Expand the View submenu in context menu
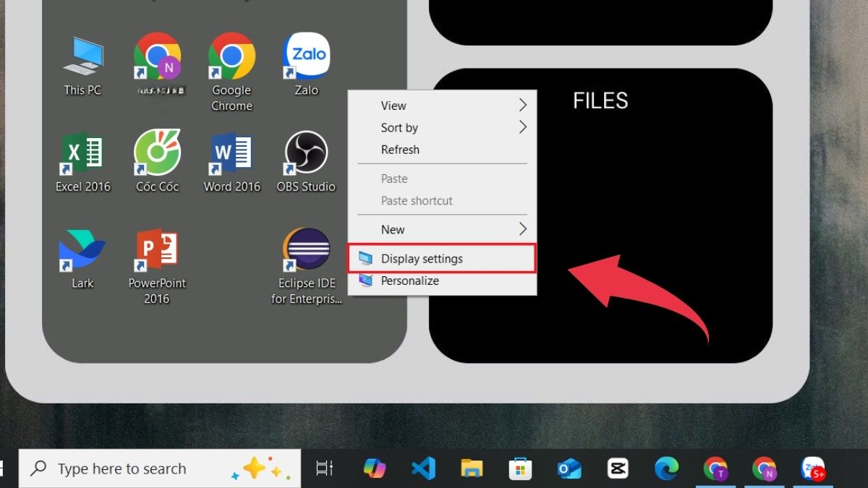The width and height of the screenshot is (868, 488). tap(443, 106)
